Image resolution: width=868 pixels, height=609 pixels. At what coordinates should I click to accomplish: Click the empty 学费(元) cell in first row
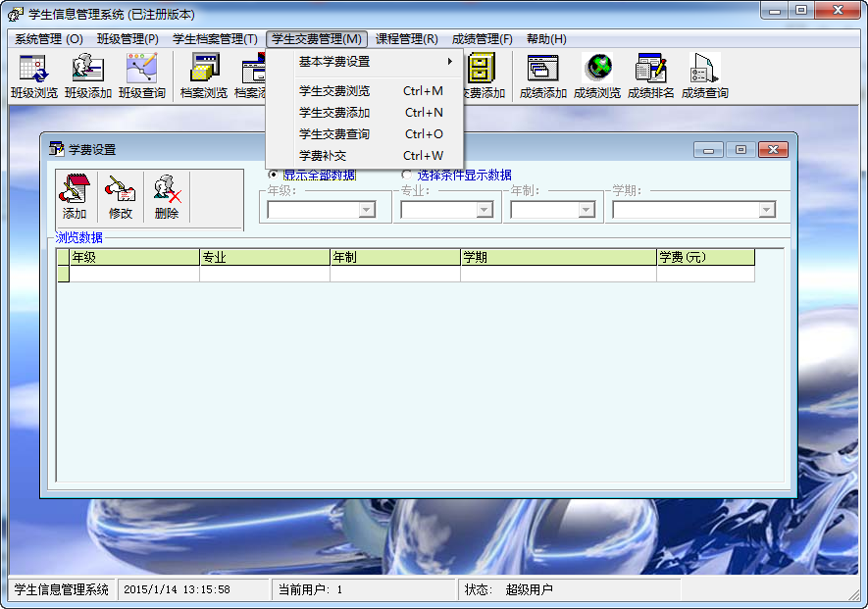[x=706, y=274]
